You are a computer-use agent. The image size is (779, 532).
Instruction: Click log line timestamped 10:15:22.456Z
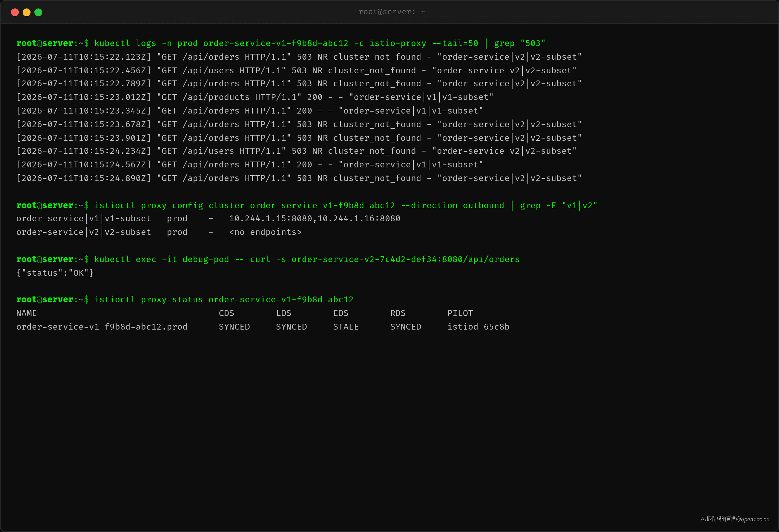[x=296, y=71]
